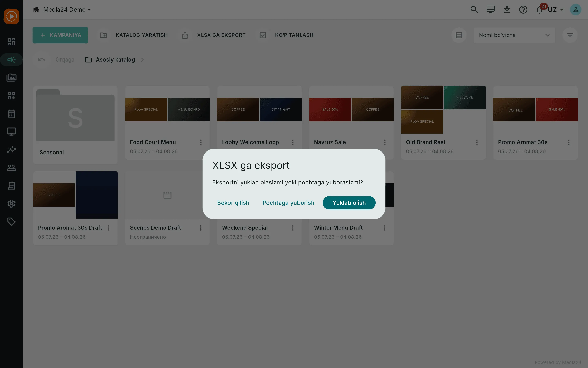Open PLOV SPECIAL thumbnail in Food Court Menu
Screen dimensions: 588x368
(x=146, y=110)
